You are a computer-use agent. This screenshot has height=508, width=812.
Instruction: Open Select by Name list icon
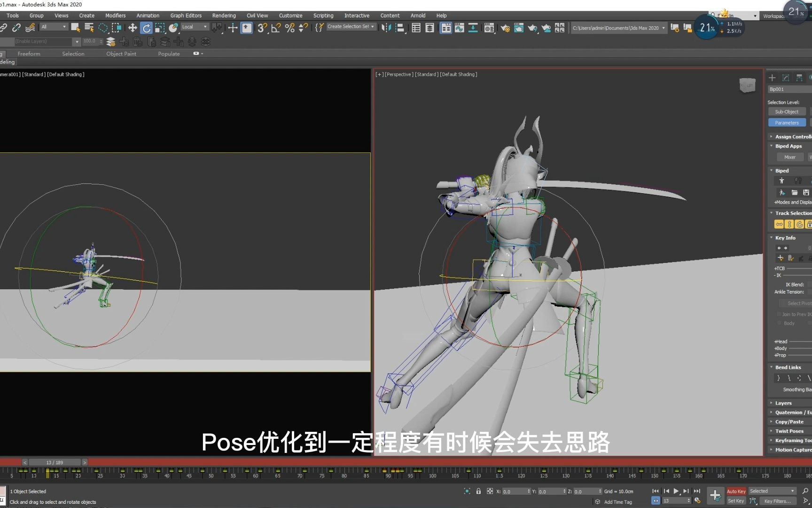point(89,28)
